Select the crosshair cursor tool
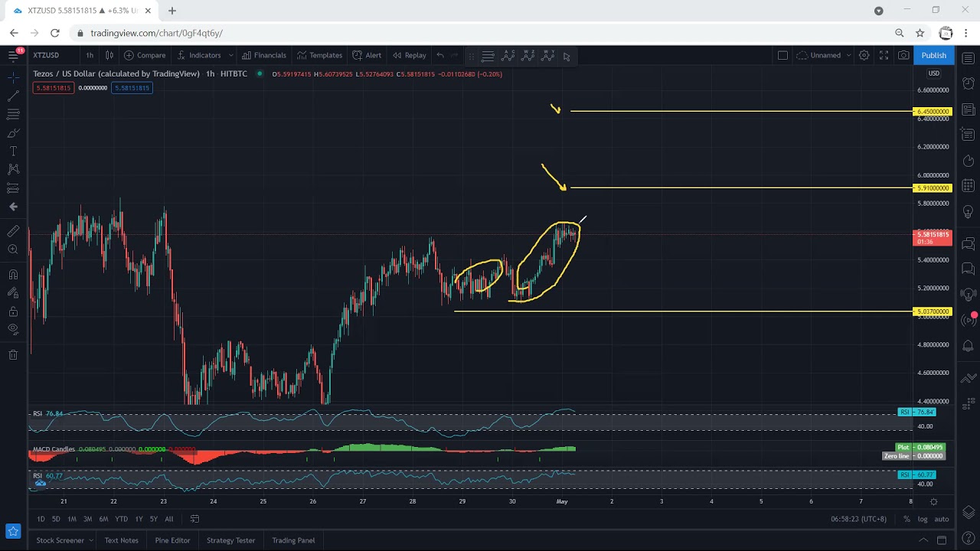The width and height of the screenshot is (980, 551). (x=13, y=77)
